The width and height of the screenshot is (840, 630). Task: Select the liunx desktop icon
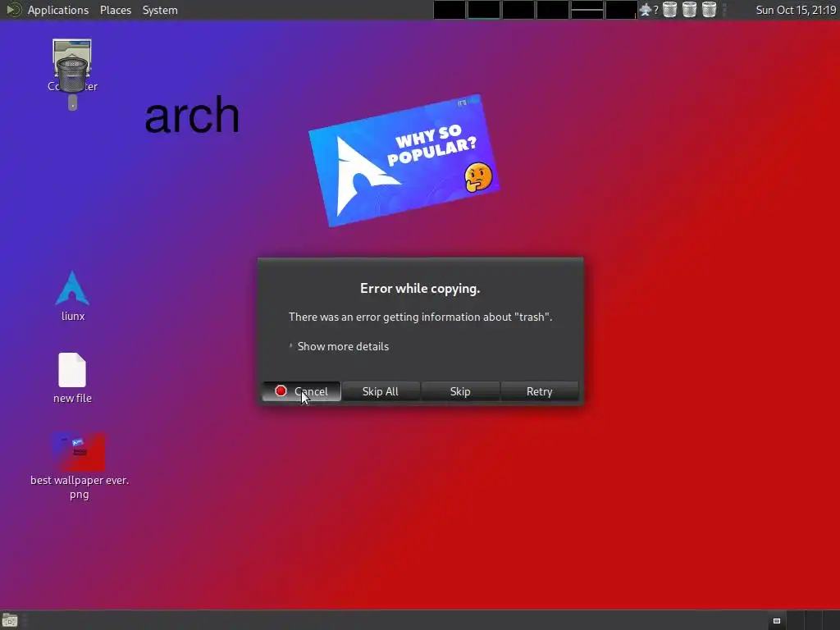[x=72, y=295]
